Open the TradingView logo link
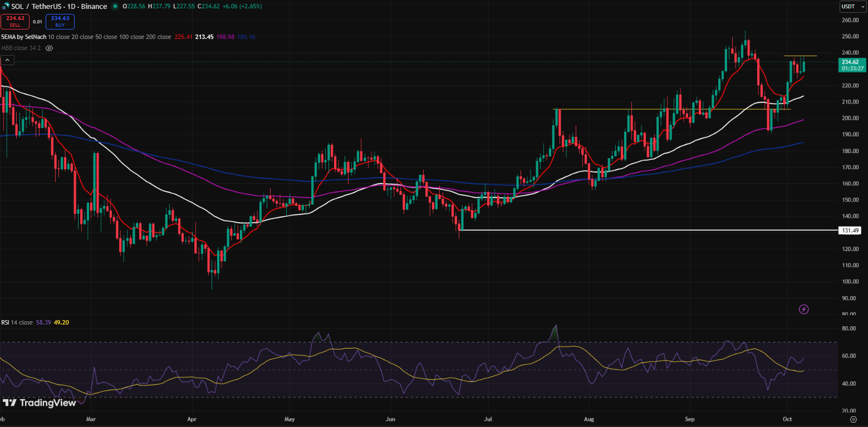868x427 pixels. (x=39, y=403)
